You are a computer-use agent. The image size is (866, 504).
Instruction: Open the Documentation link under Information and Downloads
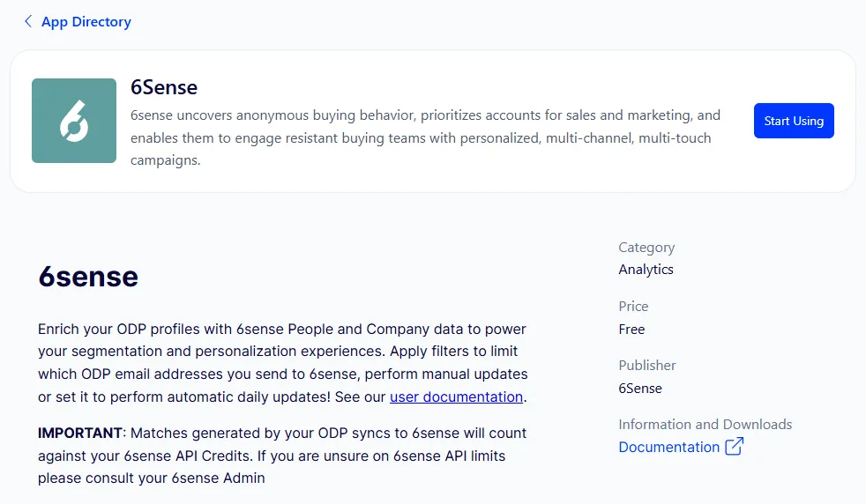pyautogui.click(x=668, y=447)
